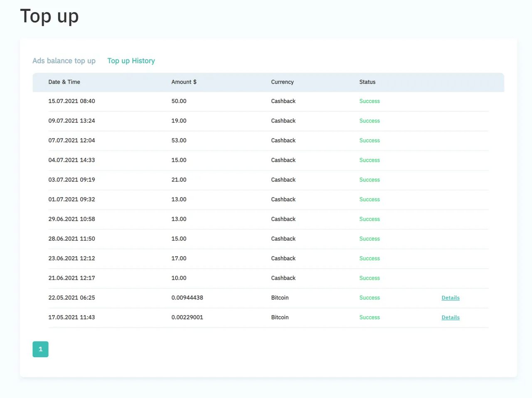532x398 pixels.
Task: Select the date 29.06.2021 10:58
Action: 71,219
